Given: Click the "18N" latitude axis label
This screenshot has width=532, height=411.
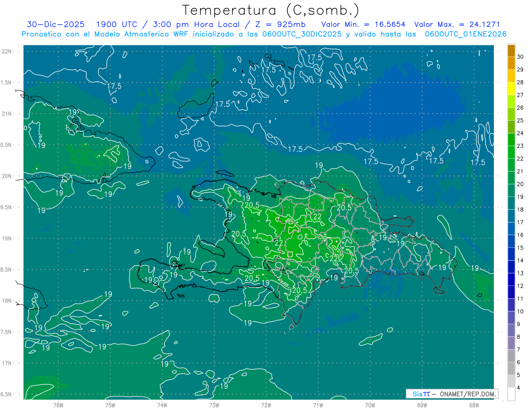Looking at the screenshot, I should (x=8, y=301).
